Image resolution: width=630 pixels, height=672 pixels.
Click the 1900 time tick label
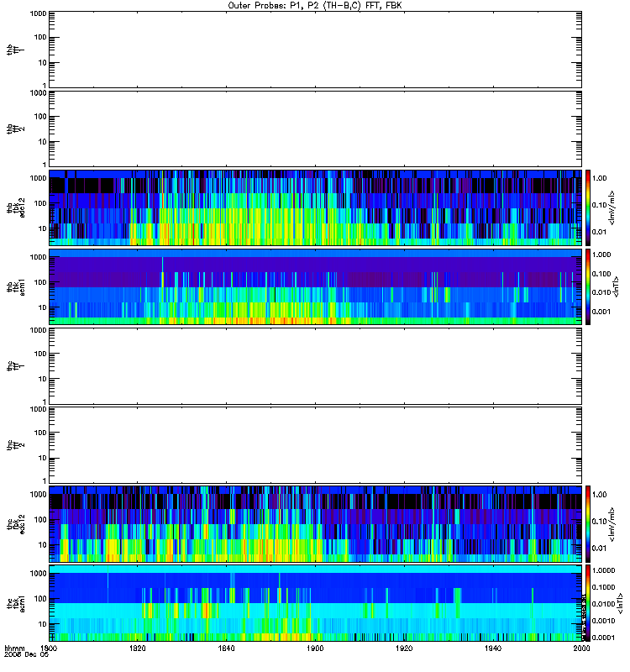[315, 648]
